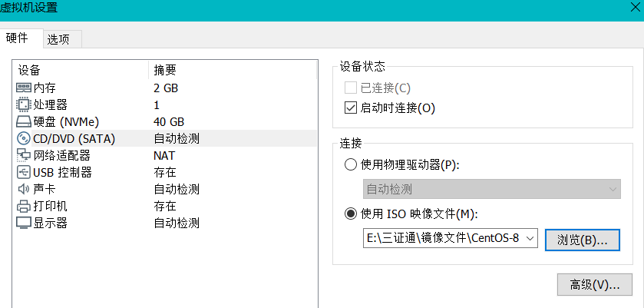
Task: Select the 网络适配器 row label
Action: (61, 156)
